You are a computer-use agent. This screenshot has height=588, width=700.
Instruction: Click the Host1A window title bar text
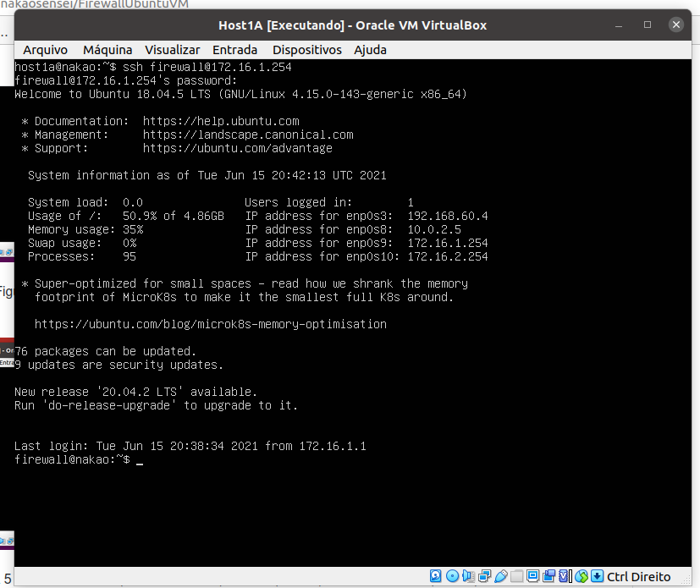353,25
